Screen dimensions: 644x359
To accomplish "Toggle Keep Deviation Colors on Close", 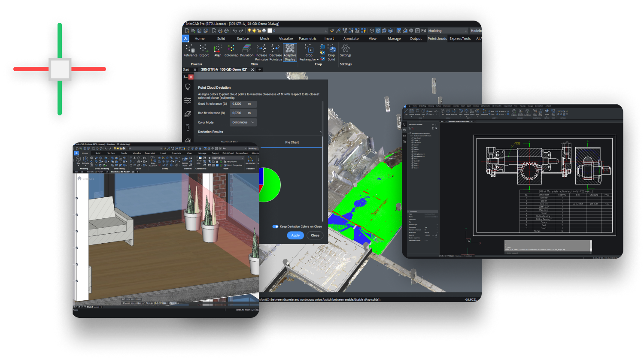I will coord(275,226).
